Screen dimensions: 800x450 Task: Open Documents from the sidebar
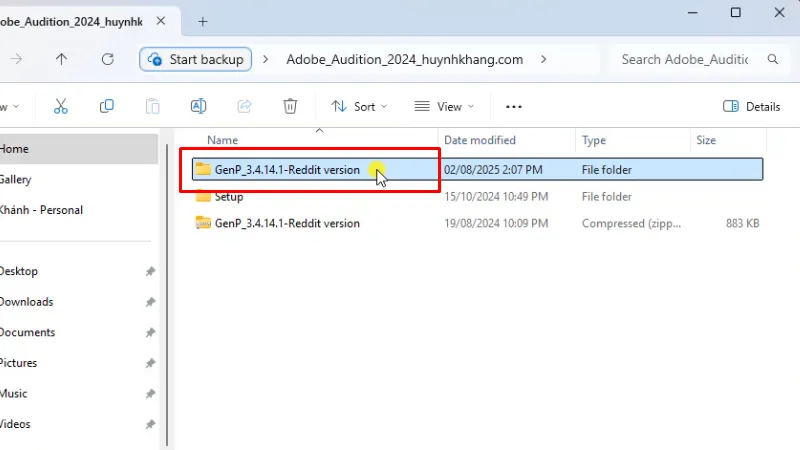point(27,332)
